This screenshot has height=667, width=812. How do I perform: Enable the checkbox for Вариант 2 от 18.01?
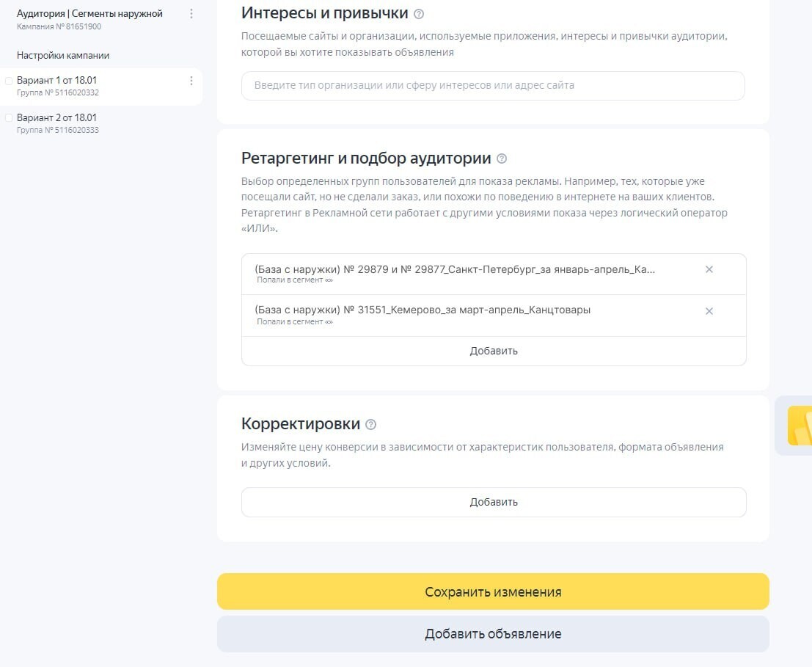coord(9,118)
